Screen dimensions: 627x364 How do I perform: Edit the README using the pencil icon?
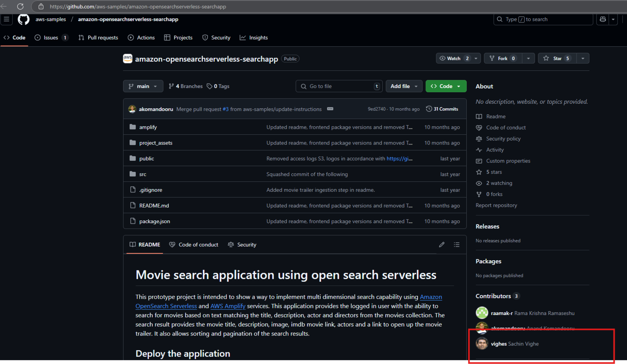click(x=442, y=244)
